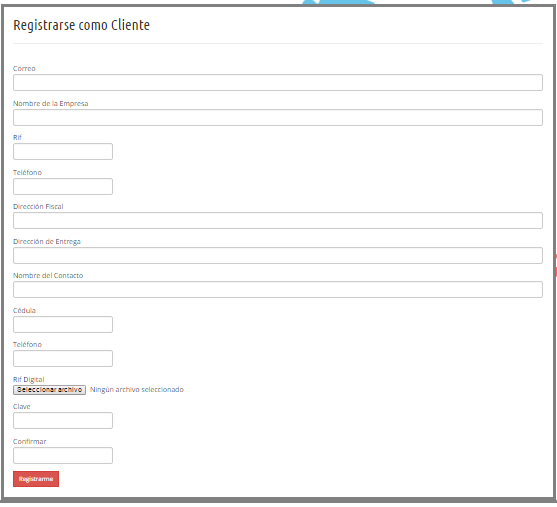Screen dimensions: 557x507
Task: Focus the Teléfono field under Cédula
Action: coord(63,358)
